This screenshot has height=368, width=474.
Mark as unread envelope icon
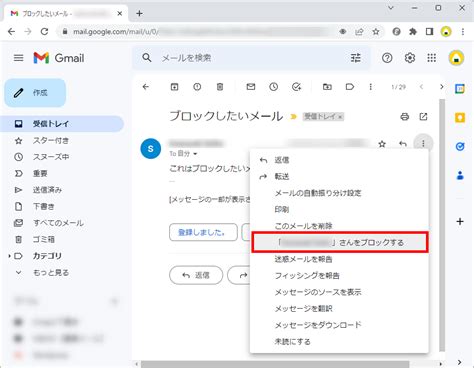251,87
